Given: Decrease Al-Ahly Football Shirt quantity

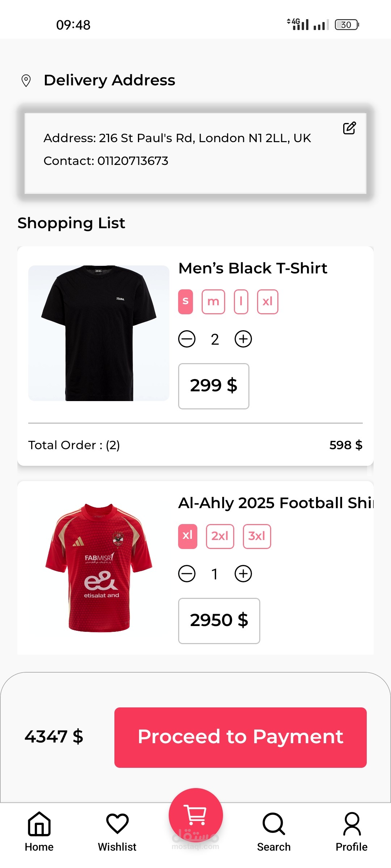Looking at the screenshot, I should pyautogui.click(x=187, y=574).
